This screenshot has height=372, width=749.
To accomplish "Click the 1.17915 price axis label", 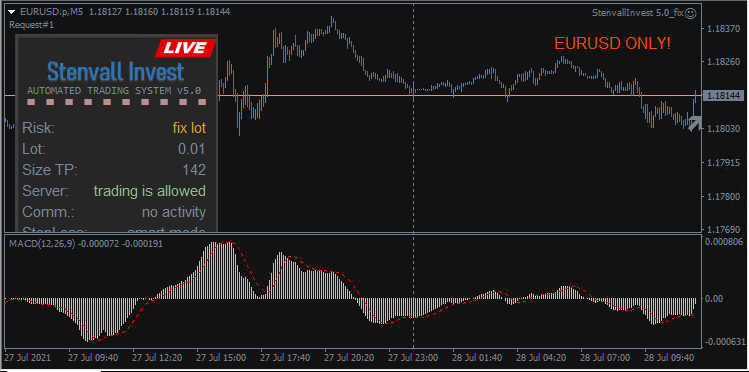I will pyautogui.click(x=723, y=163).
